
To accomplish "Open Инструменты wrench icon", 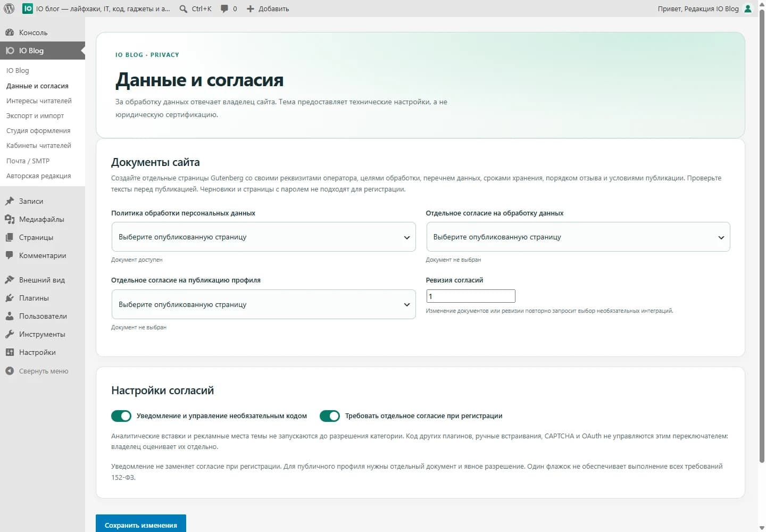I will point(10,334).
